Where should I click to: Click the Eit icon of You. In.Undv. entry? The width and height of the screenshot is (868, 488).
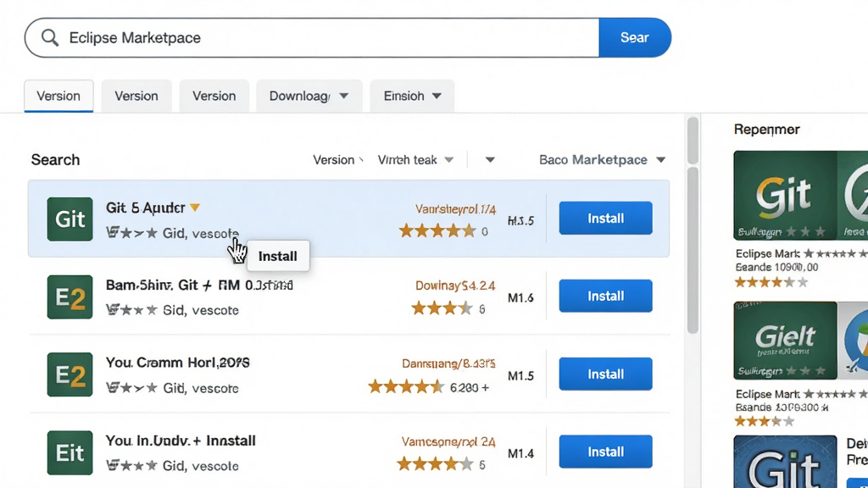coord(70,452)
